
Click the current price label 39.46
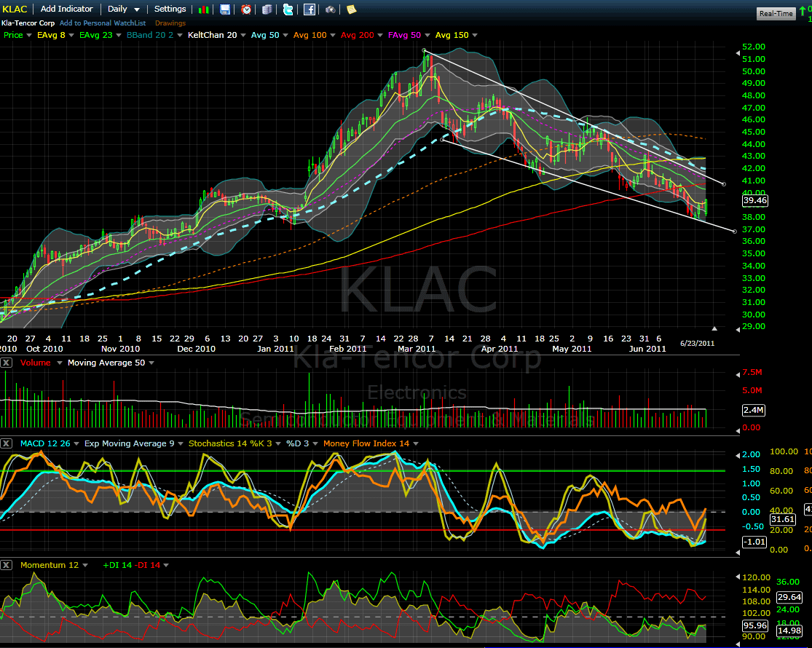point(755,201)
